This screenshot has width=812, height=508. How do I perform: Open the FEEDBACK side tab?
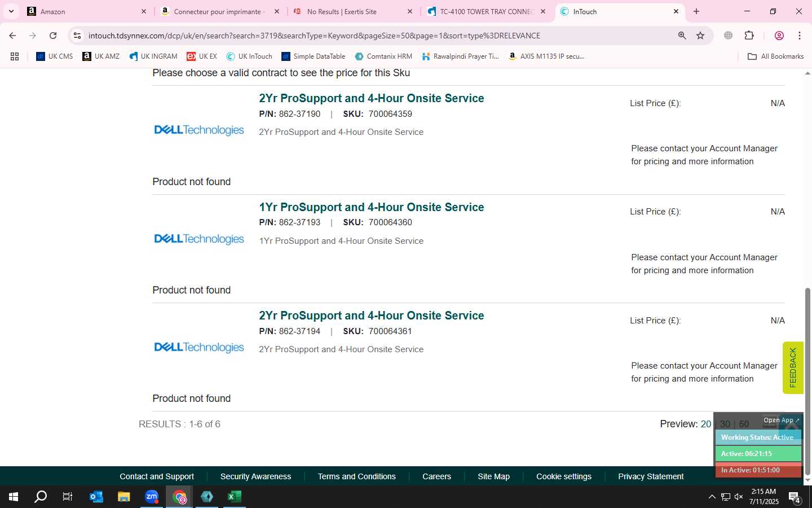(793, 367)
